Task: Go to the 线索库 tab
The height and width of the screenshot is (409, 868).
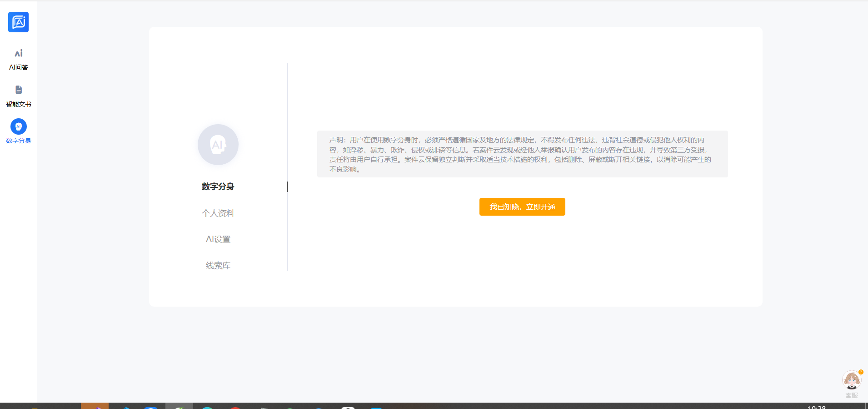Action: pos(218,265)
